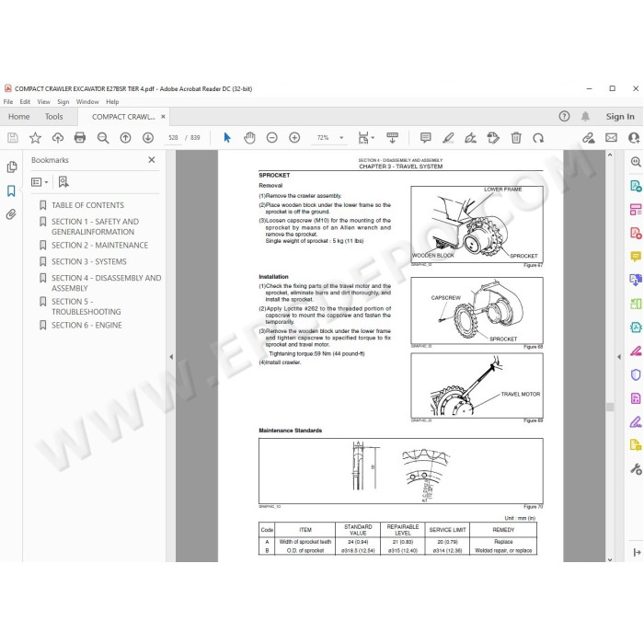Open the Search tool in right pane
This screenshot has height=644, width=644.
click(636, 162)
